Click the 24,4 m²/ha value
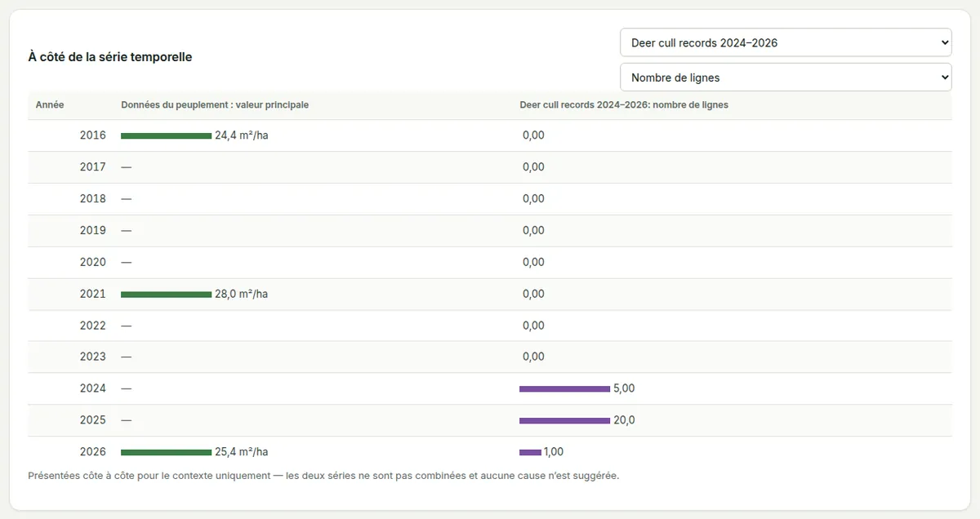Viewport: 980px width, 519px height. (242, 135)
